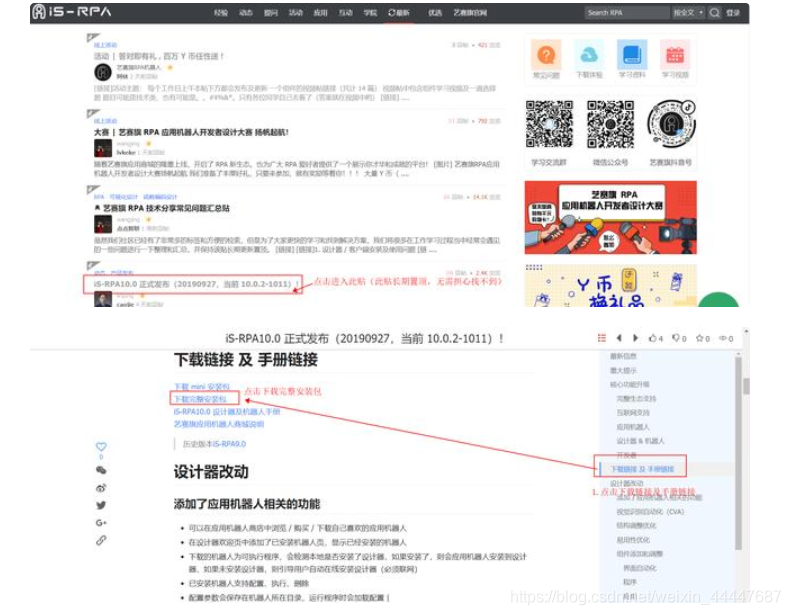This screenshot has width=791, height=615.
Task: Select the 动态 nav menu item
Action: point(246,13)
